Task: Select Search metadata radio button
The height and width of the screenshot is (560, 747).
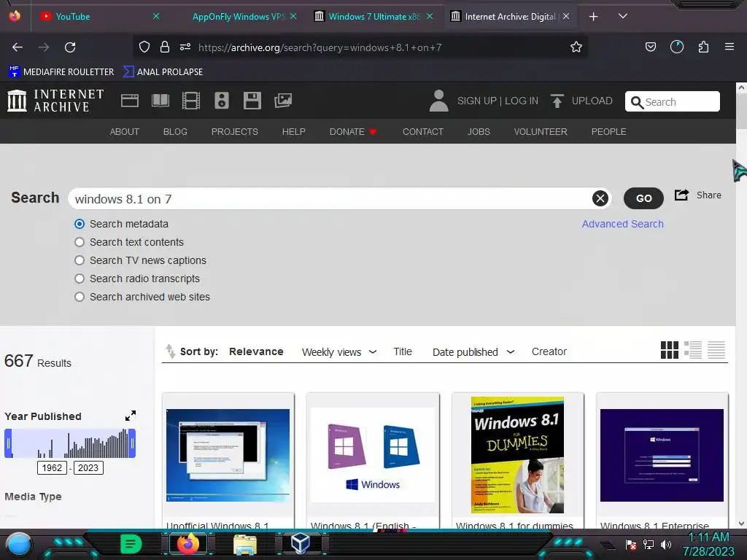Action: (80, 224)
